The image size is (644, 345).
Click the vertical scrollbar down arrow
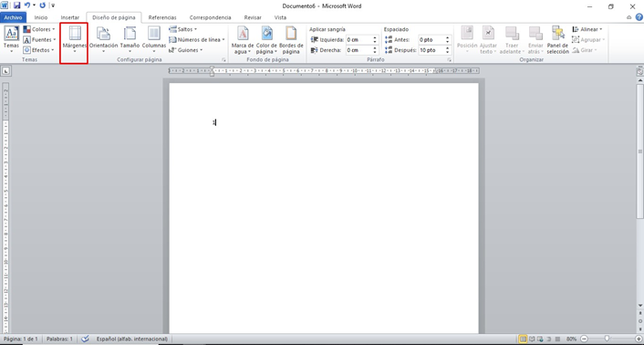[x=639, y=306]
